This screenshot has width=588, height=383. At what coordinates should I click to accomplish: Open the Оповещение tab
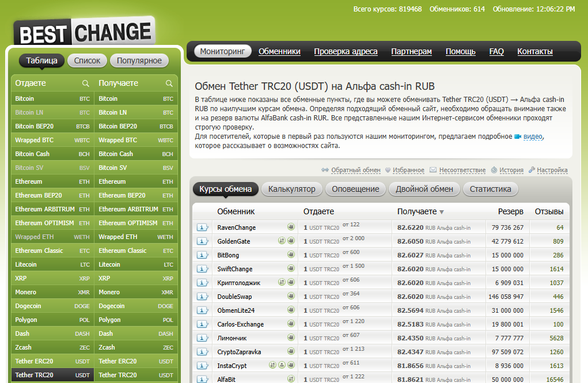click(355, 189)
